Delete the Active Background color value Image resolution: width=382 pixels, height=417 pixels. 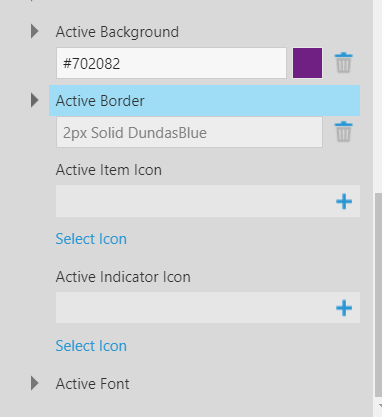point(343,63)
